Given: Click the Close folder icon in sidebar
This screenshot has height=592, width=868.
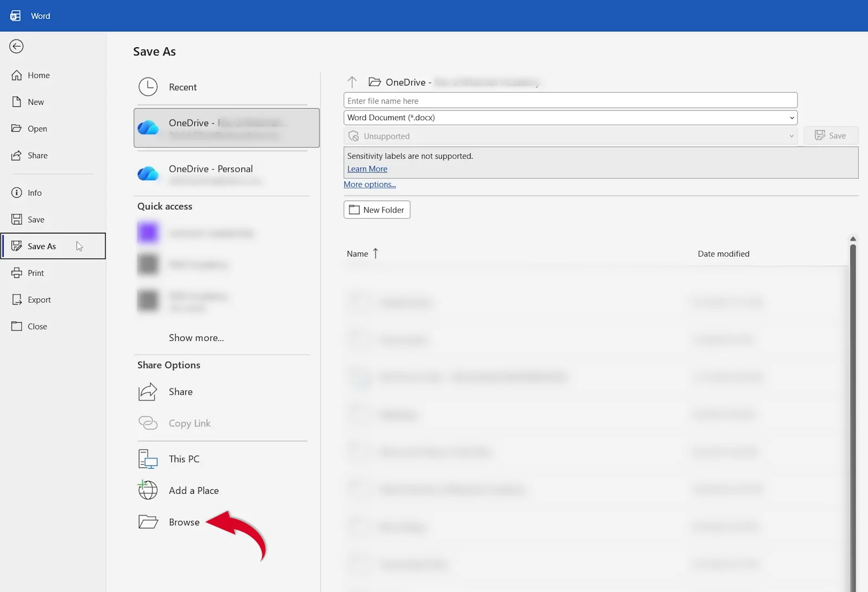Looking at the screenshot, I should click(17, 326).
